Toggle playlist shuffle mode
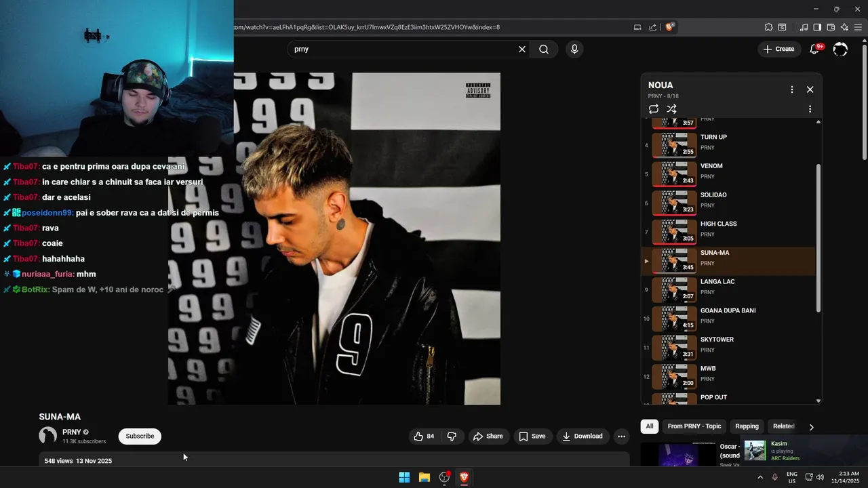Screen dimensions: 868x488 tap(671, 109)
